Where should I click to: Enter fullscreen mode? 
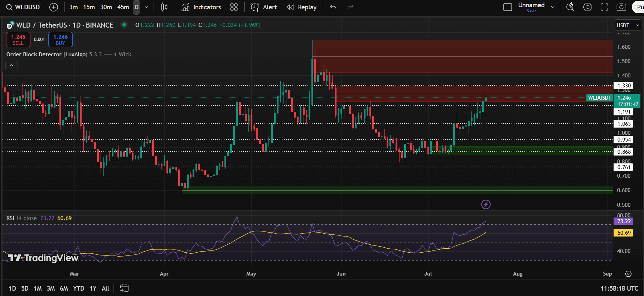point(604,7)
